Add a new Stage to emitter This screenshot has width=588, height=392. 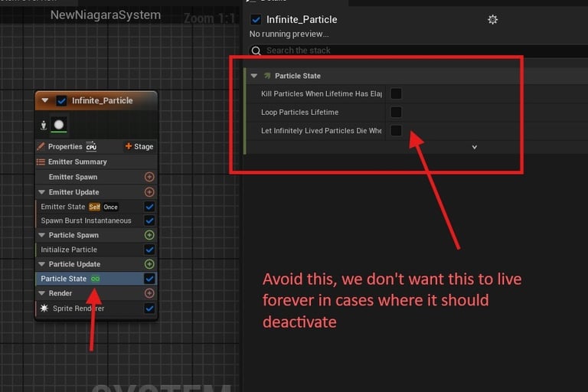coord(139,146)
